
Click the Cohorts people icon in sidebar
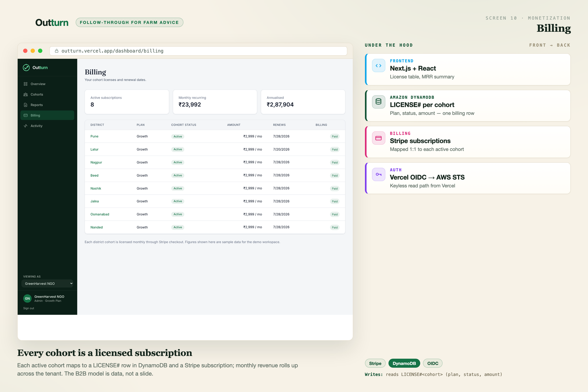pyautogui.click(x=25, y=94)
